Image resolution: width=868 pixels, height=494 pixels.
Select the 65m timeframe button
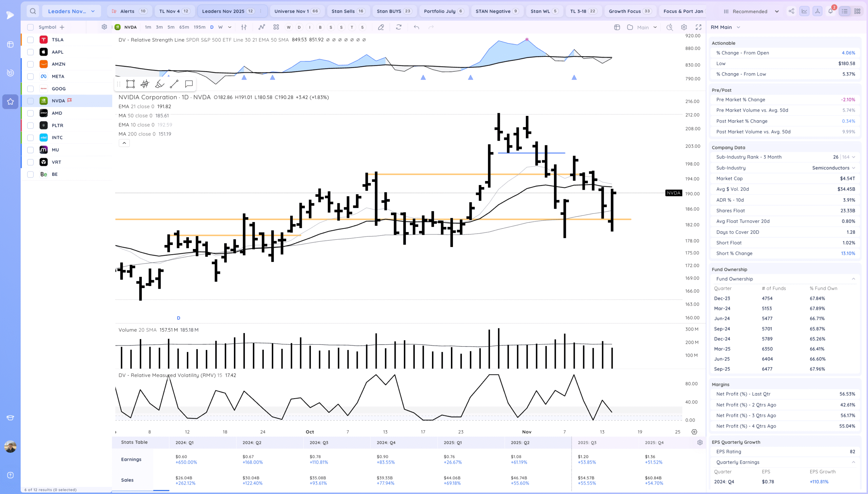pos(184,27)
